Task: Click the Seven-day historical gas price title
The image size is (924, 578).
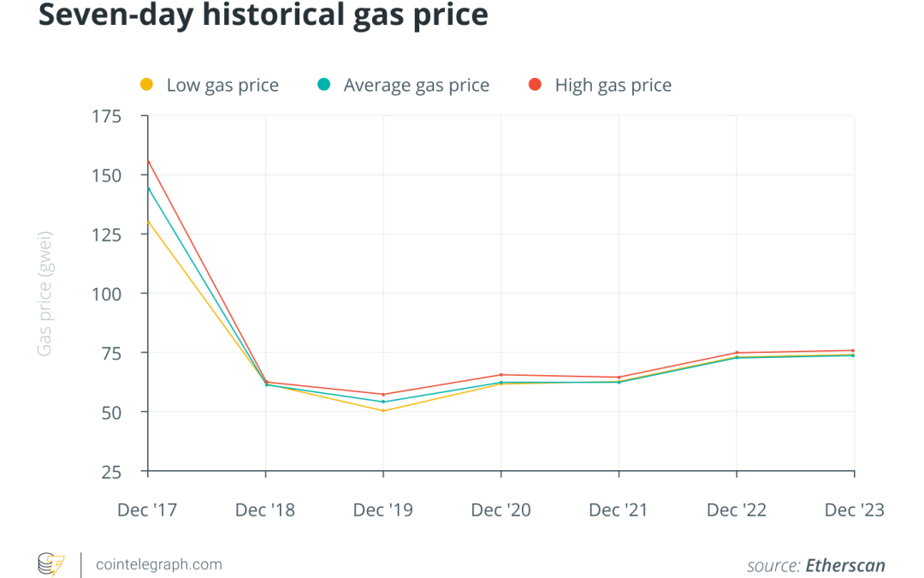Action: click(x=264, y=15)
